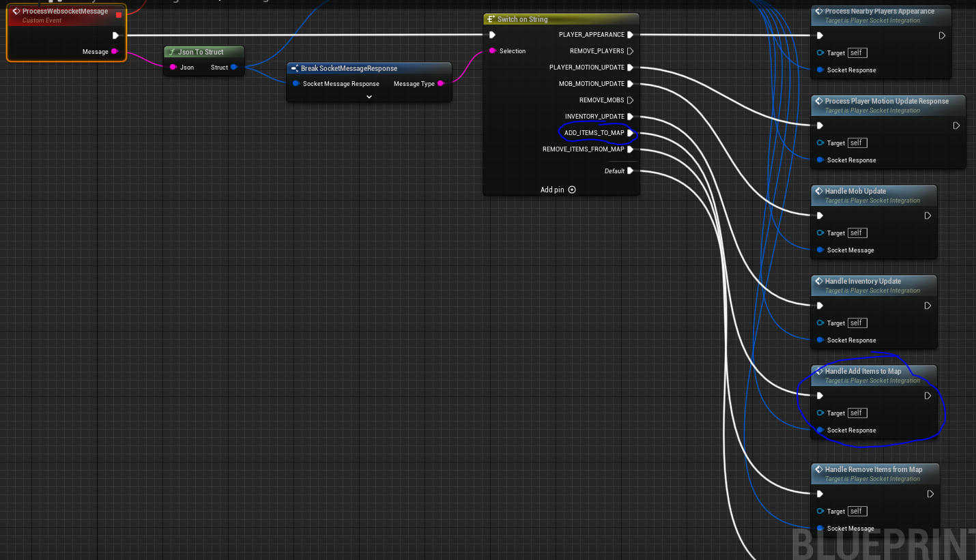Click Socket Response pin on Handle Add Items to Map
Viewport: 976px width, 560px height.
820,430
